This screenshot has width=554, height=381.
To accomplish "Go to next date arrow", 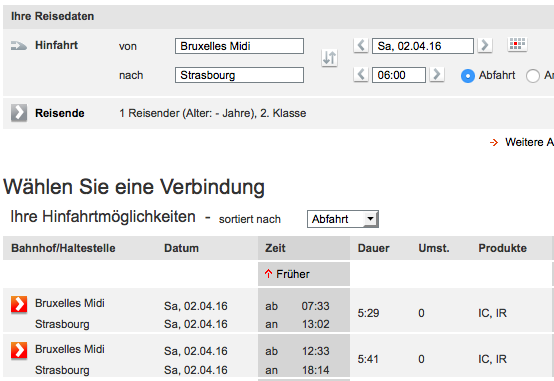I will (x=485, y=46).
